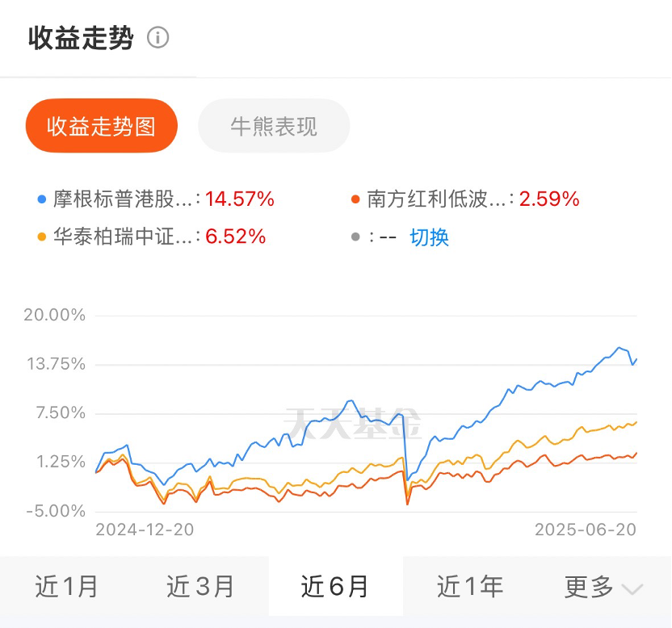The width and height of the screenshot is (672, 628).
Task: Click the 2024-12-20 start date label
Action: pos(145,530)
